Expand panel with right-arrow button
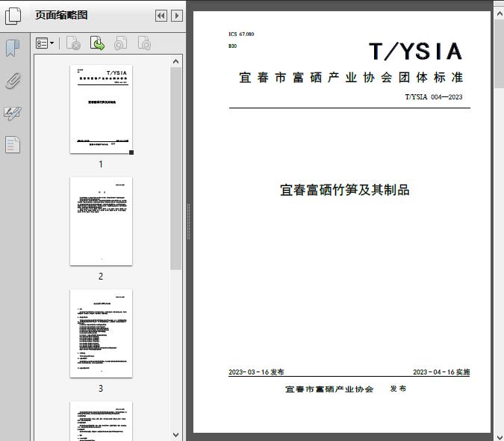The image size is (504, 441). [x=177, y=16]
